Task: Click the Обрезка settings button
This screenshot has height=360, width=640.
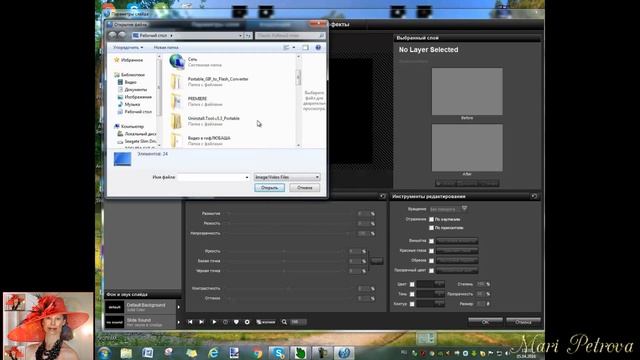Action: (x=457, y=260)
